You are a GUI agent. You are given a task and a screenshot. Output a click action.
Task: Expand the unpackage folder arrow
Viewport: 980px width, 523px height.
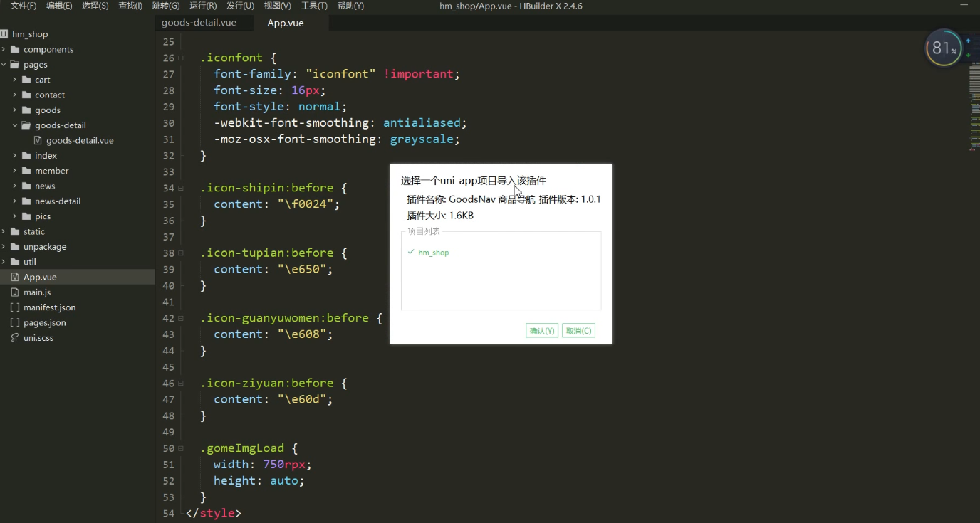(4, 247)
